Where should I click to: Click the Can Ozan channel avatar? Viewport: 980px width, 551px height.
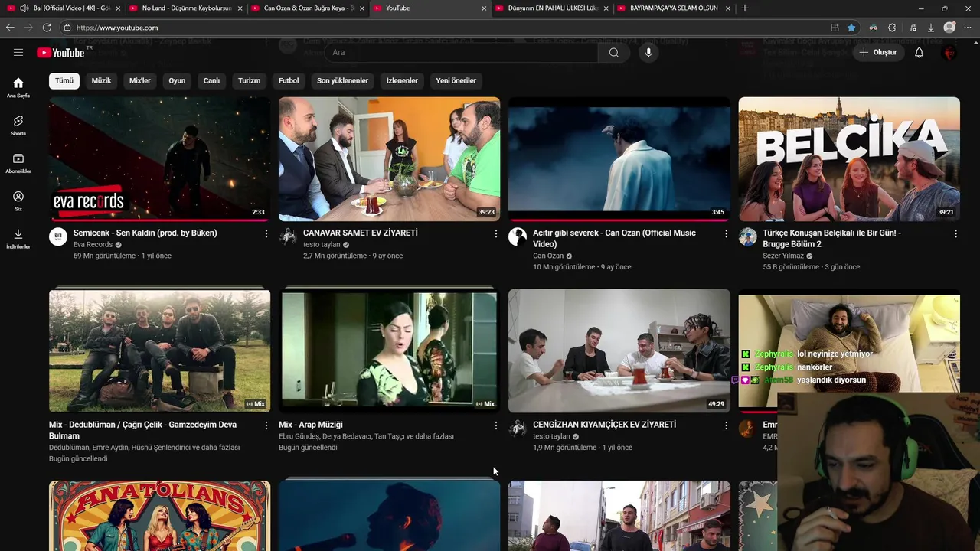[518, 236]
